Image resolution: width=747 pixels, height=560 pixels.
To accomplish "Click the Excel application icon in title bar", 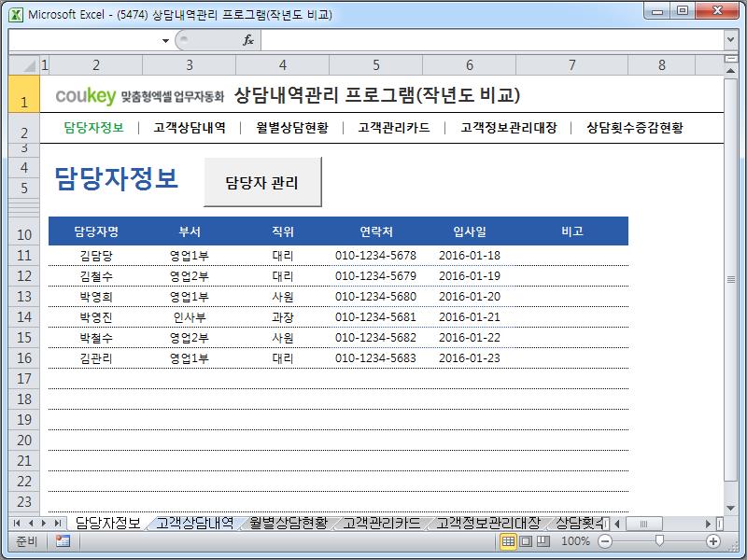I will point(16,15).
